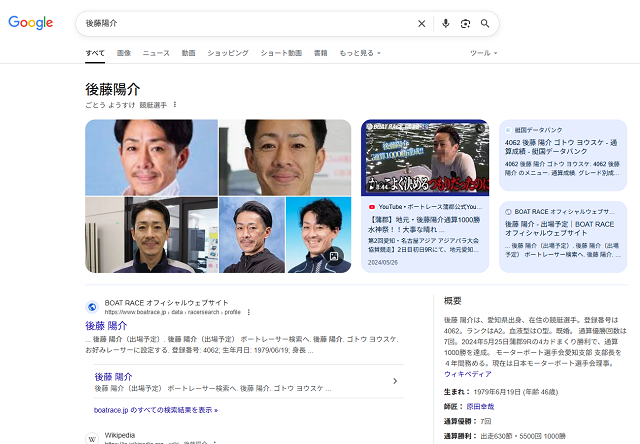This screenshot has width=640, height=444.
Task: Open options beside 競艇選手 subtitle
Action: point(175,105)
